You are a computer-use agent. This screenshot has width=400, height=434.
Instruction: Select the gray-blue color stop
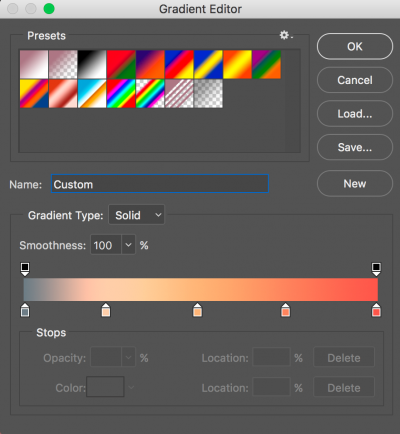25,310
